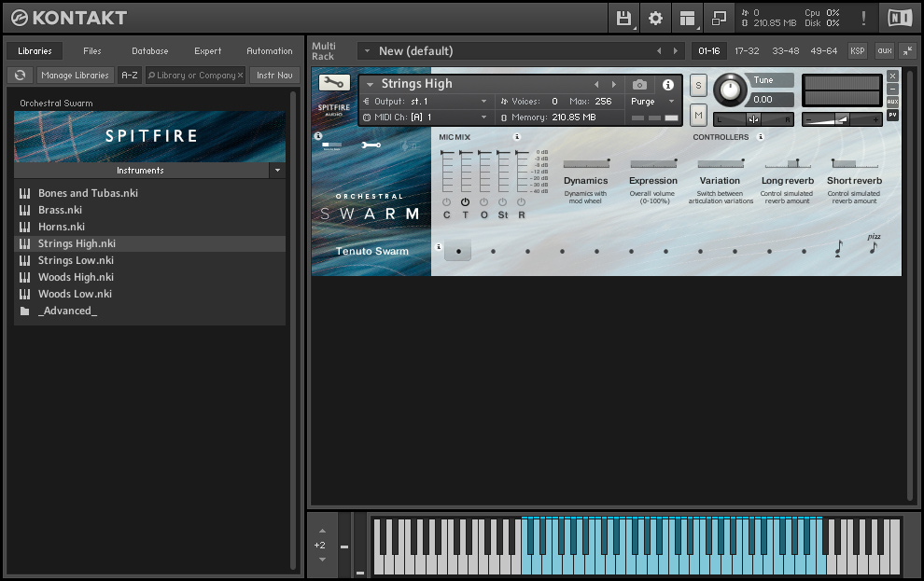
Task: Toggle the T mic power button
Action: click(465, 202)
